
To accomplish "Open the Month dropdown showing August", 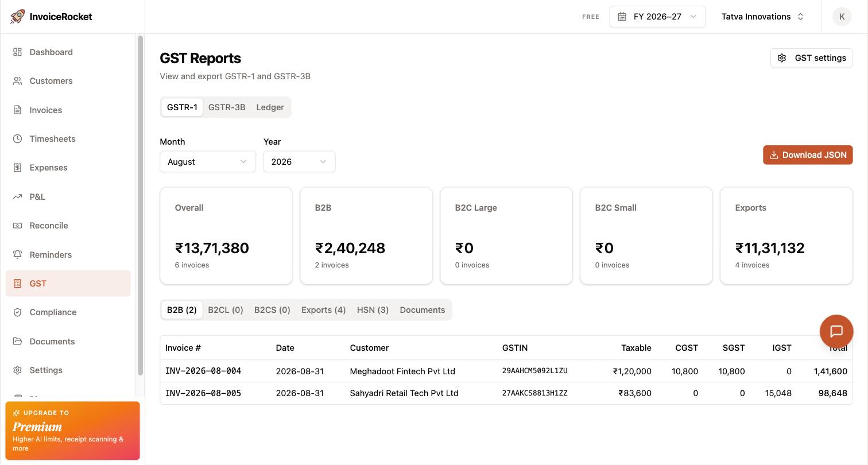I will coord(208,162).
